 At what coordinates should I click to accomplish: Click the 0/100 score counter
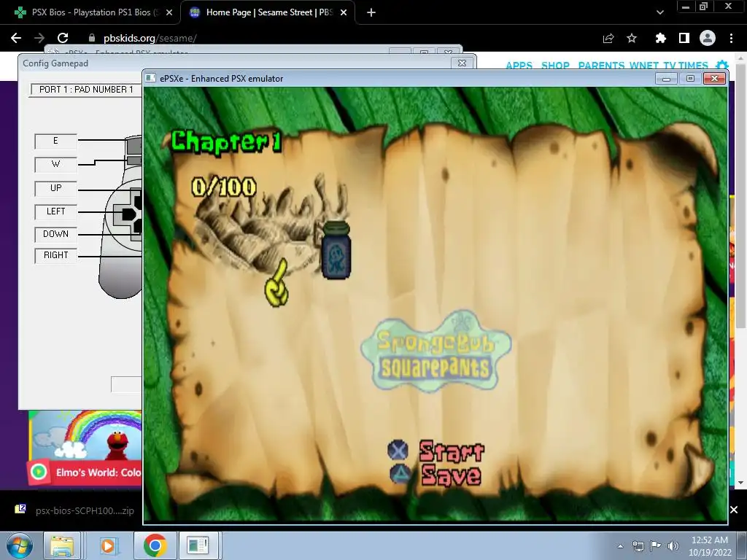pyautogui.click(x=224, y=187)
